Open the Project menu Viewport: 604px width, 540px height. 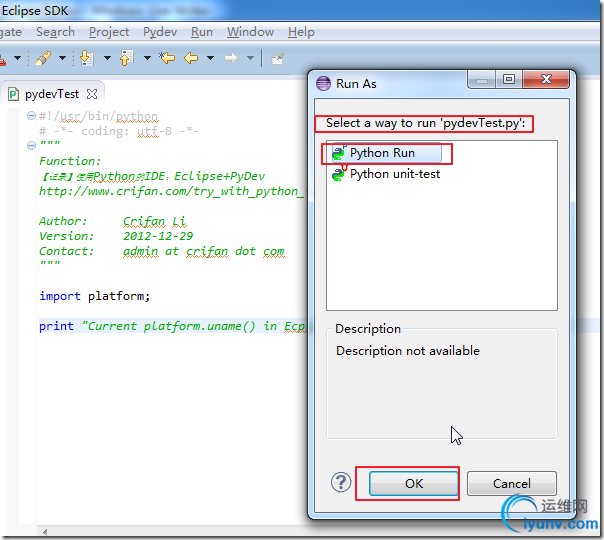pos(109,32)
